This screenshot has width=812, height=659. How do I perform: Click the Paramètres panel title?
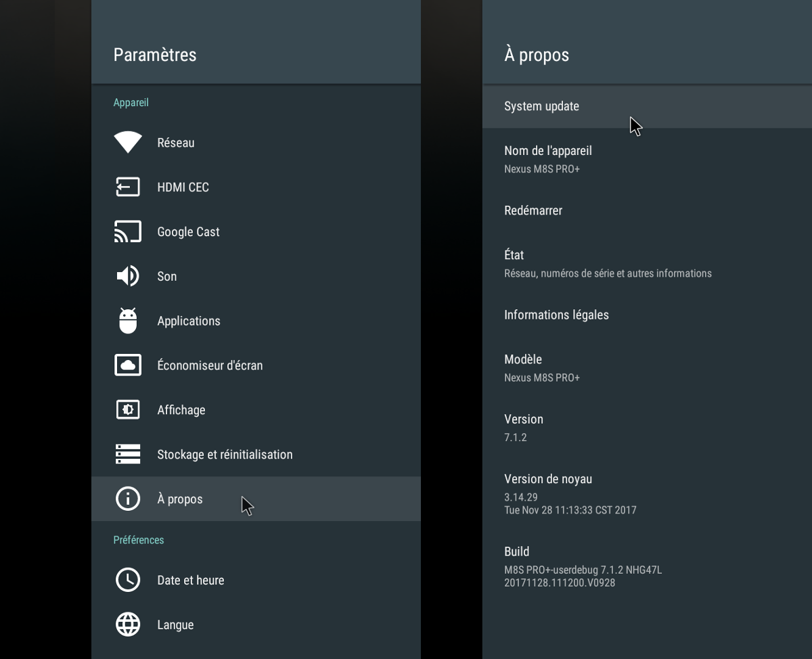tap(155, 55)
